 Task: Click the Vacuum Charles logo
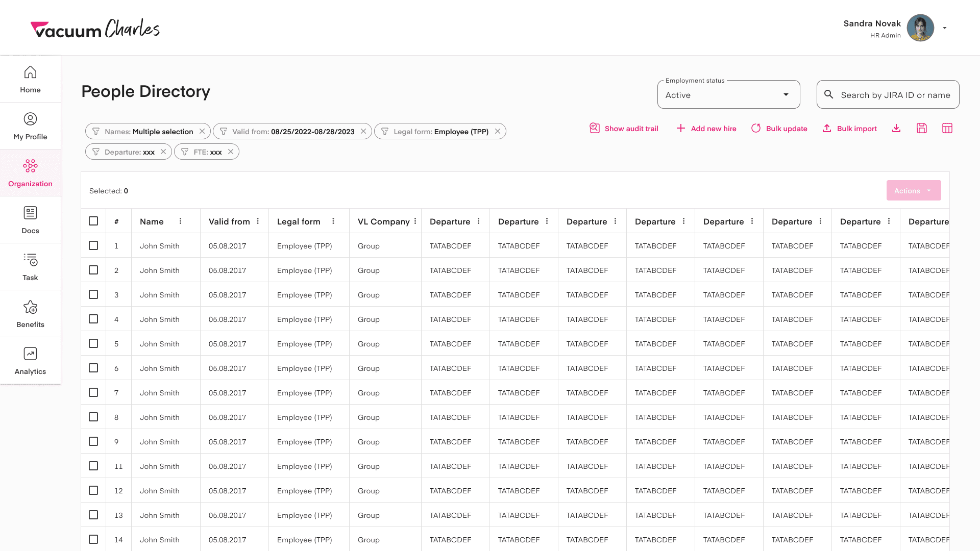[x=95, y=29]
